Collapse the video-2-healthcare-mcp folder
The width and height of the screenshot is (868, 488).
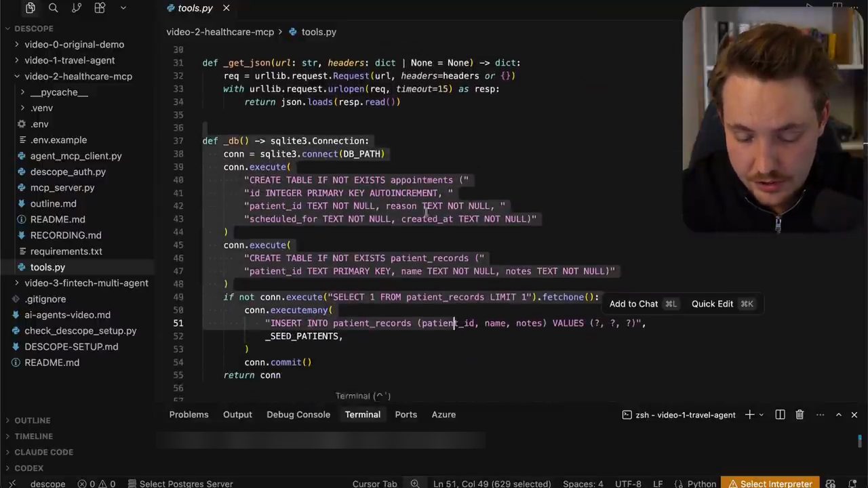pos(77,77)
